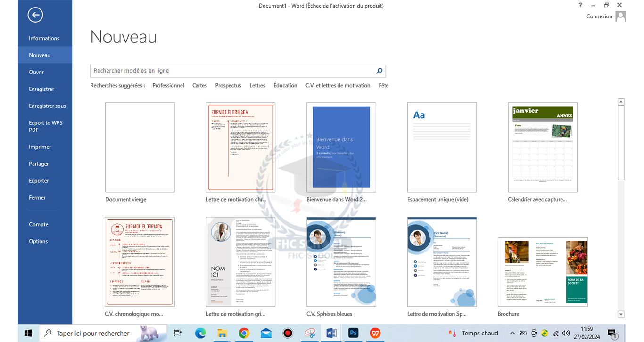This screenshot has height=342, width=644.
Task: Switch to Word via its taskbar icon
Action: (x=331, y=333)
